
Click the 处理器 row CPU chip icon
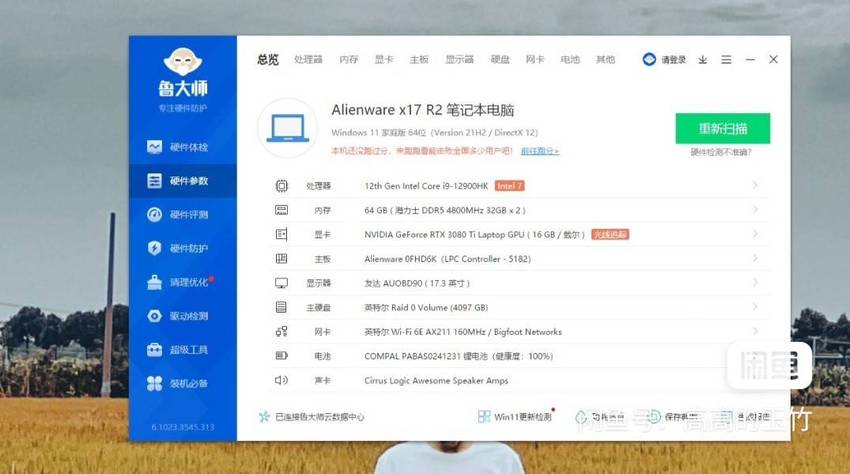pyautogui.click(x=281, y=186)
